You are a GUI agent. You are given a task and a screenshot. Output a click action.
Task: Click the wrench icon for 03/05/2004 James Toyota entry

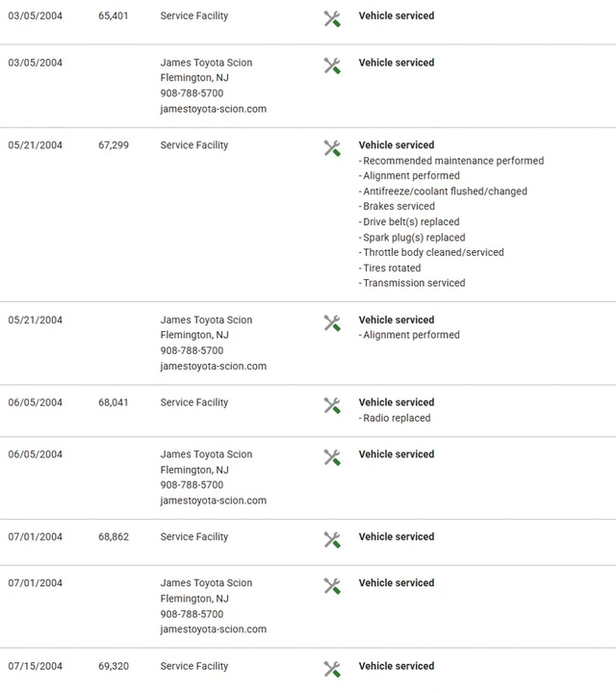pyautogui.click(x=332, y=65)
